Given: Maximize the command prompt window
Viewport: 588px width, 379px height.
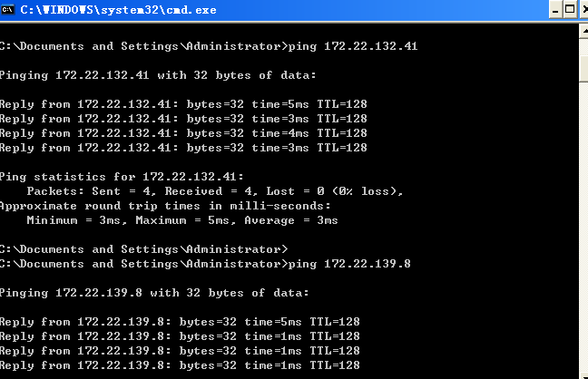Looking at the screenshot, I should (571, 10).
